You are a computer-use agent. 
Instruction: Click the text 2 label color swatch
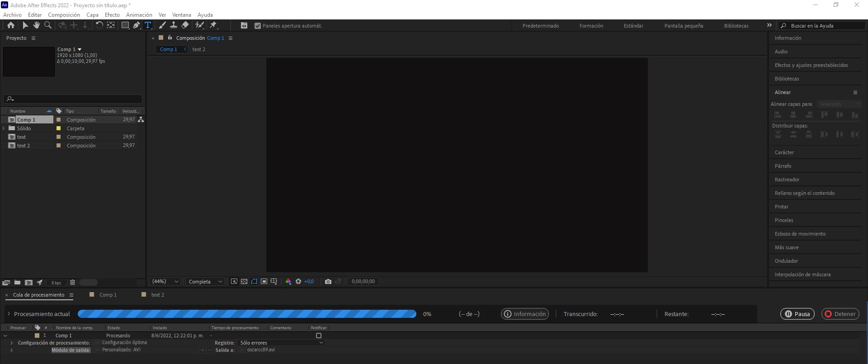58,146
